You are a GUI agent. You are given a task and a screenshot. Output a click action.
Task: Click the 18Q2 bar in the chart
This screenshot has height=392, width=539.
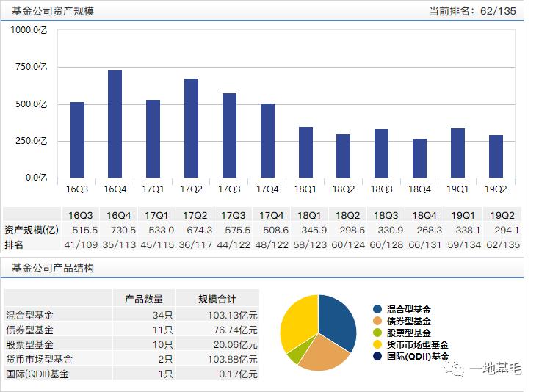343,156
